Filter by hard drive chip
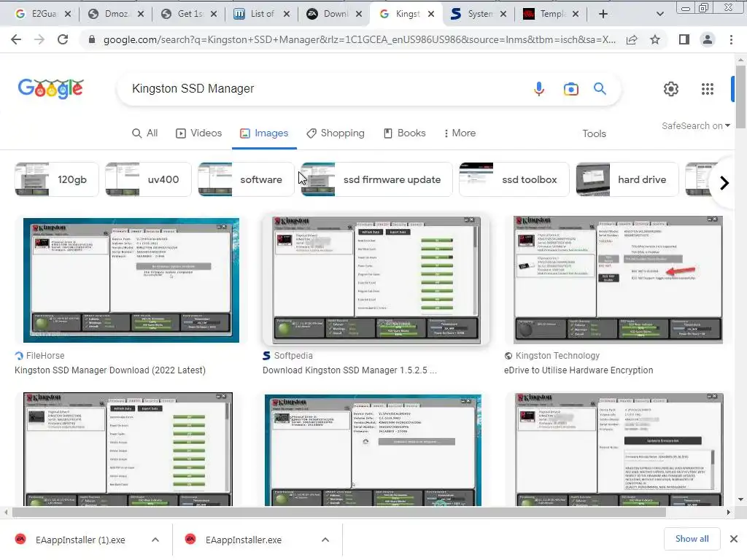 (x=627, y=179)
